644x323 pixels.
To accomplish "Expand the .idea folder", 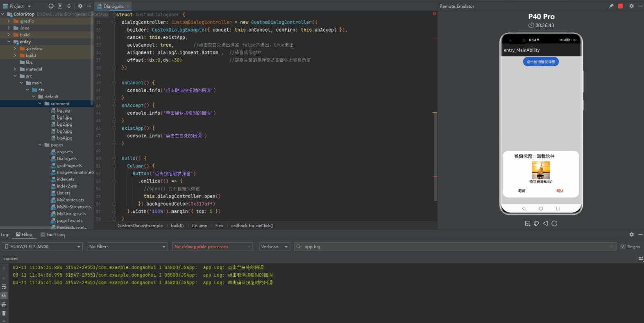I will 9,28.
